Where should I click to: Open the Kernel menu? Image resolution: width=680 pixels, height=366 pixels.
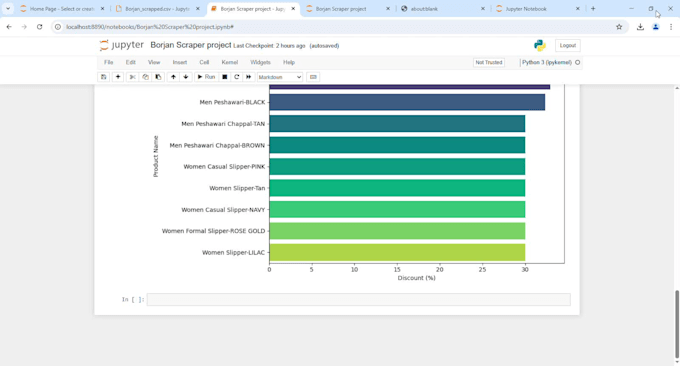(230, 62)
